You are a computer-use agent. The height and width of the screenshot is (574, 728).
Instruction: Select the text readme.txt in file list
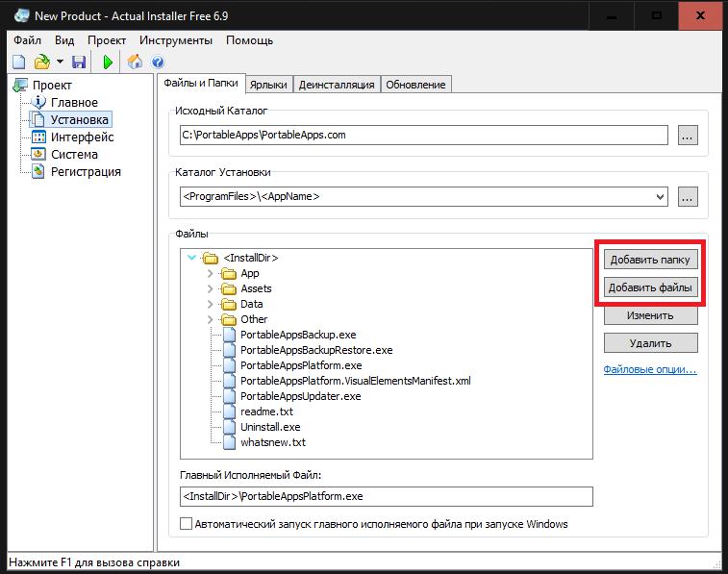[x=266, y=412]
